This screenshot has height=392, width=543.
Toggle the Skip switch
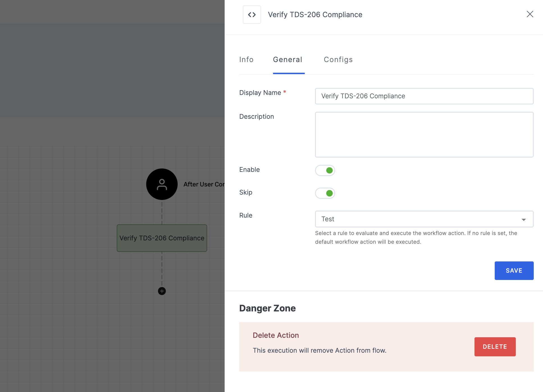point(325,193)
